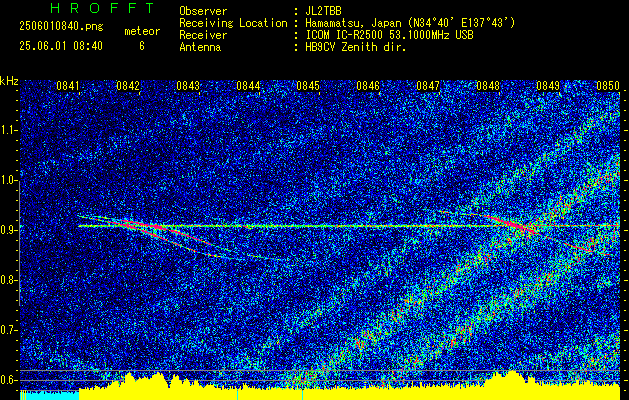Image resolution: width=629 pixels, height=400 pixels.
Task: Click the 0.6 frequency axis label
Action: pyautogui.click(x=9, y=380)
